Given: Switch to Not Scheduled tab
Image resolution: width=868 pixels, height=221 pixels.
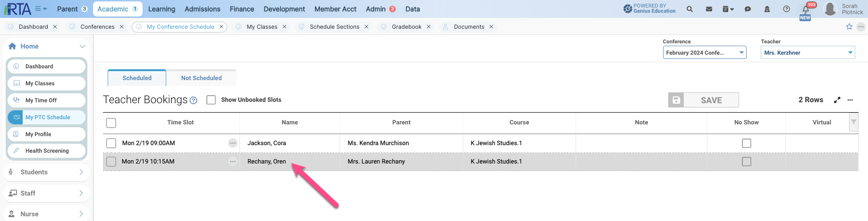Looking at the screenshot, I should [201, 78].
